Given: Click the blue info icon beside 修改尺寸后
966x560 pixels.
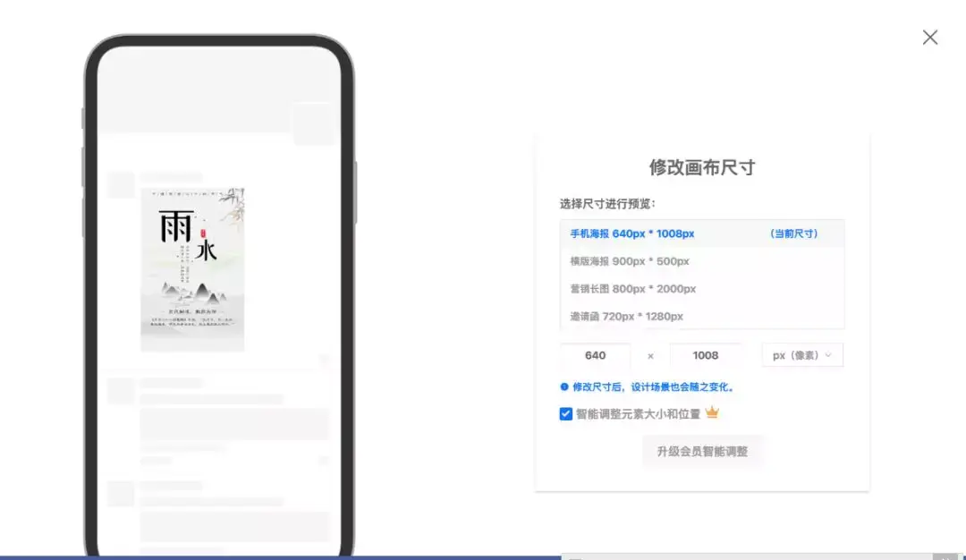Looking at the screenshot, I should pos(563,386).
